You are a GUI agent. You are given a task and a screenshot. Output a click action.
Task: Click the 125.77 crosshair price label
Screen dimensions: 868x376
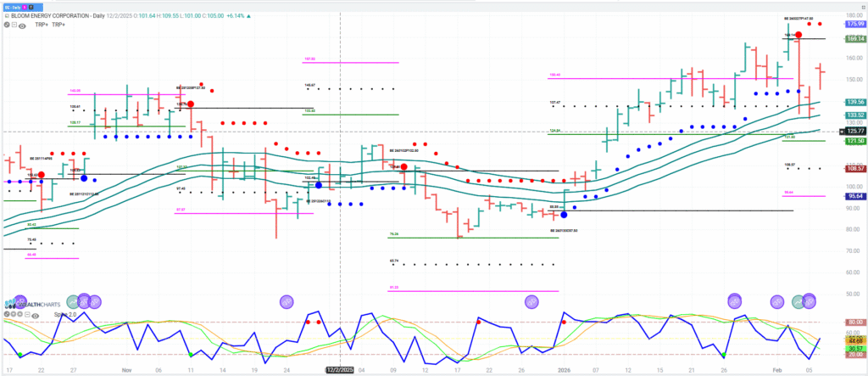click(853, 132)
